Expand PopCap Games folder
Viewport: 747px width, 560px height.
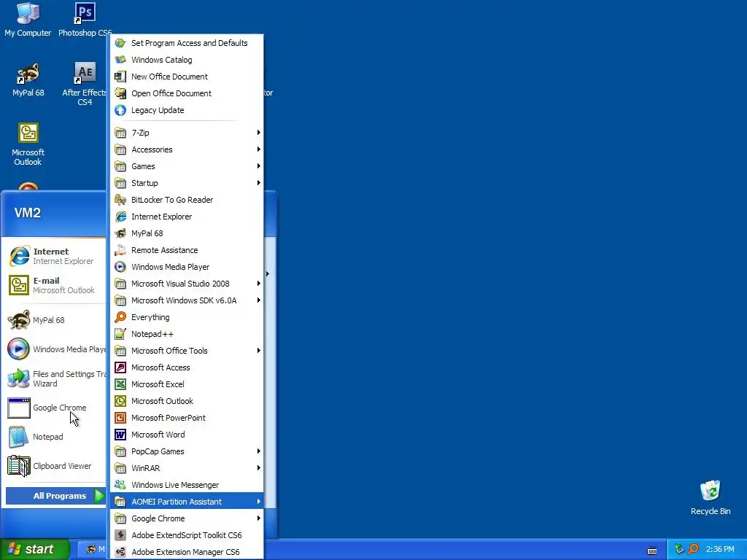[187, 451]
